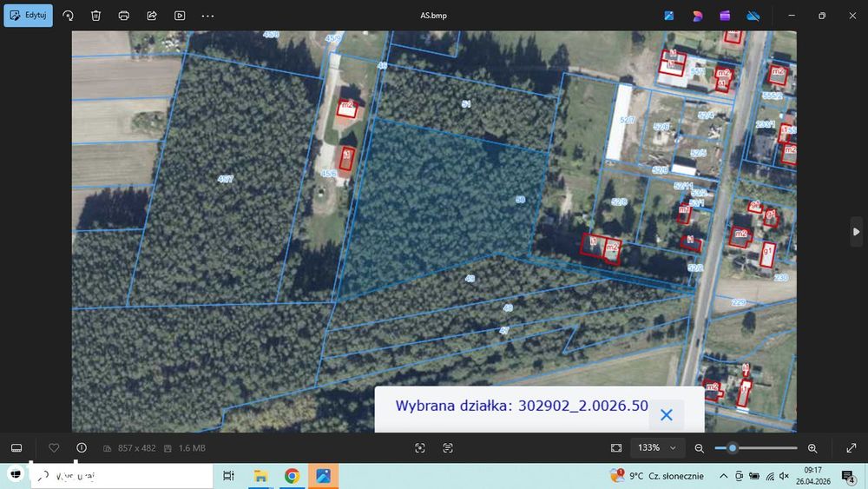Open the network Wi-Fi tray icon
868x489 pixels.
pyautogui.click(x=770, y=476)
